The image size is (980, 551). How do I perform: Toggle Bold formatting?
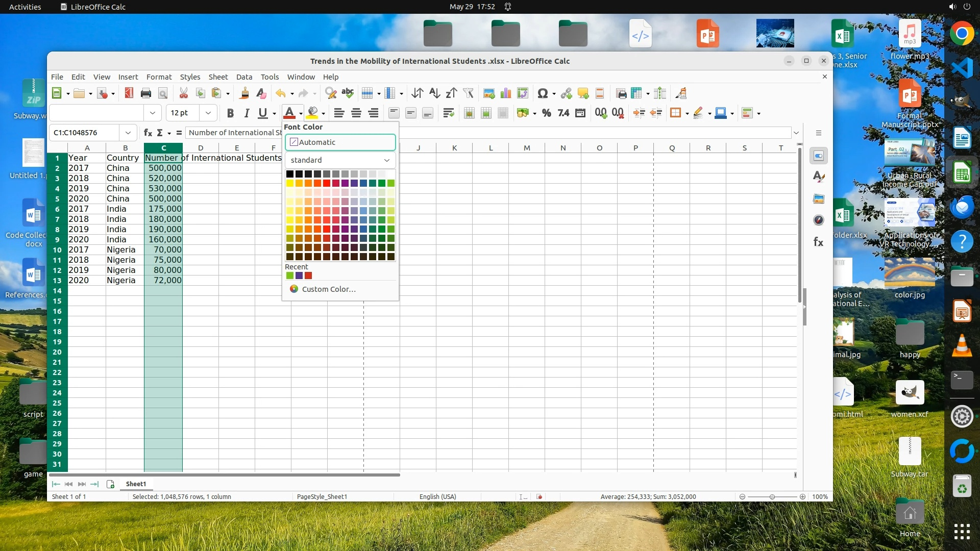tap(230, 113)
